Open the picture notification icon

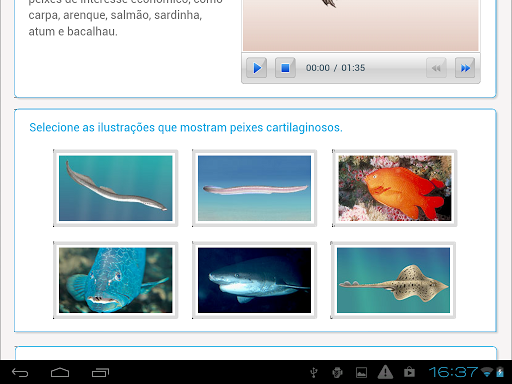coord(361,372)
